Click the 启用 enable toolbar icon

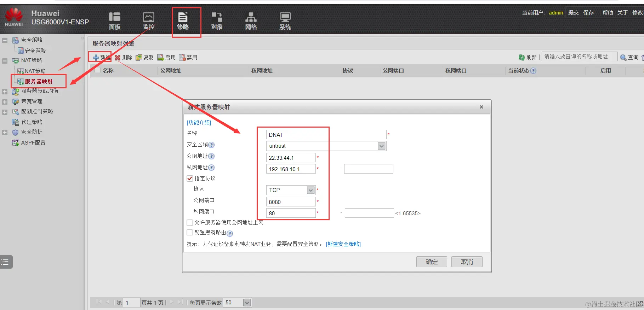[x=161, y=57]
